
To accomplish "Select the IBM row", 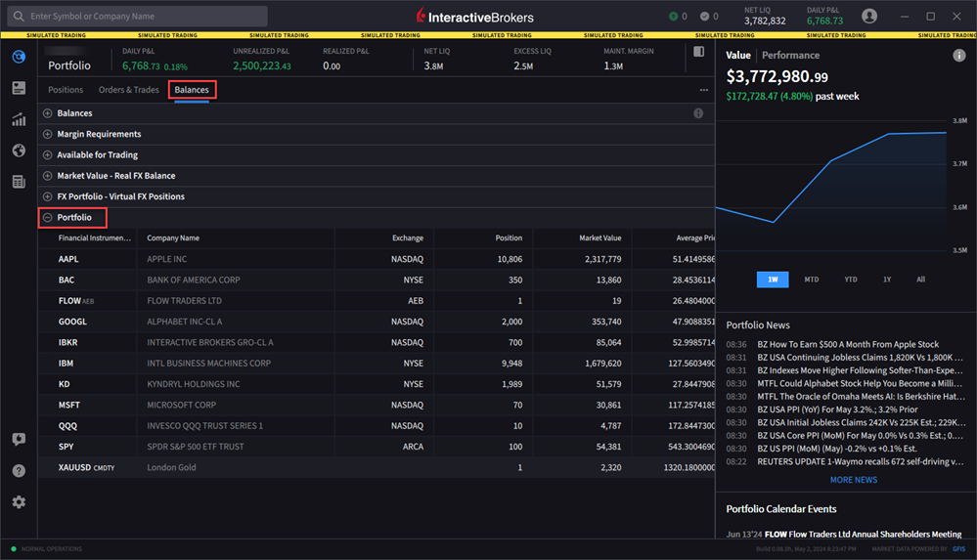I will coord(377,364).
